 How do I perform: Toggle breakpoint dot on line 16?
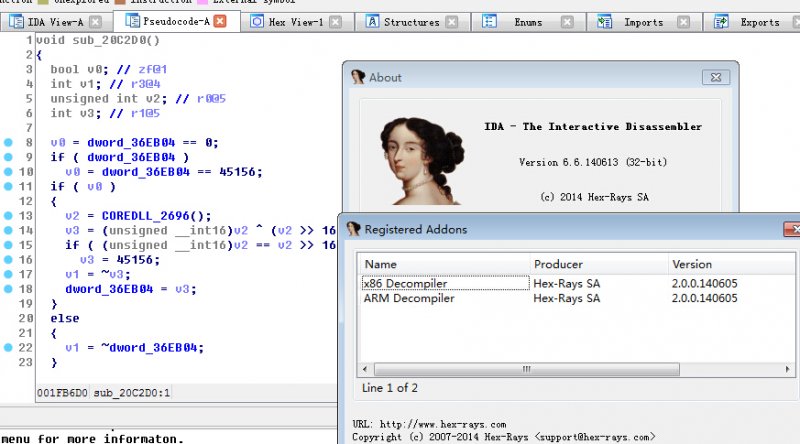(x=8, y=259)
